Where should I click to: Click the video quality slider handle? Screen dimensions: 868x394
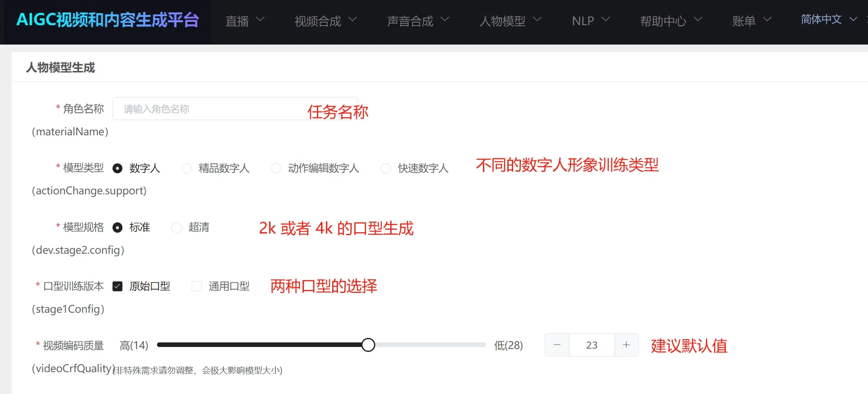[368, 345]
